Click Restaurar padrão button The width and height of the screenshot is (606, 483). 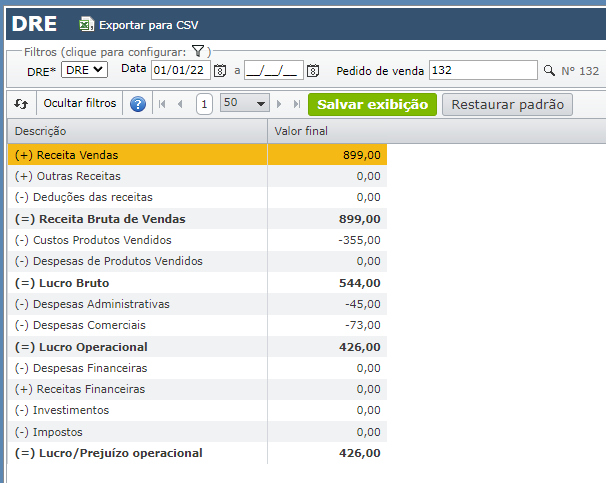tap(507, 104)
